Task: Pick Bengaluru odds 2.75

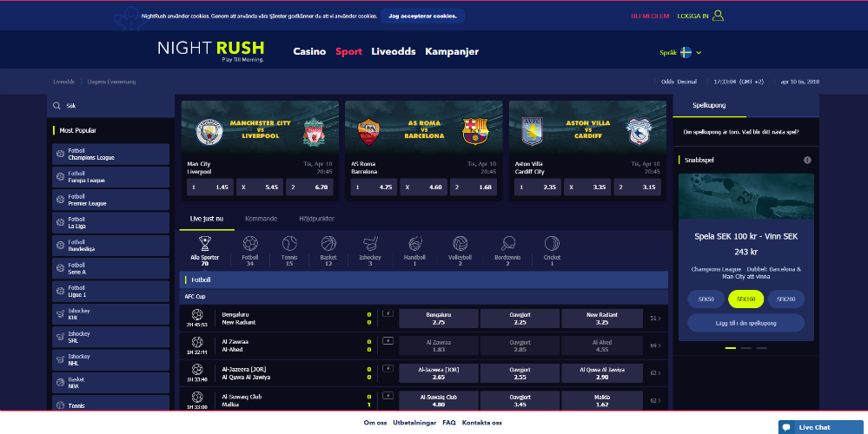Action: pyautogui.click(x=439, y=319)
